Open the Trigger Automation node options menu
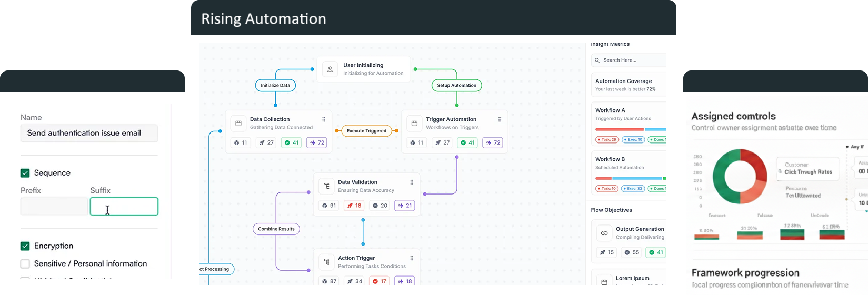Image resolution: width=868 pixels, height=296 pixels. (x=500, y=119)
